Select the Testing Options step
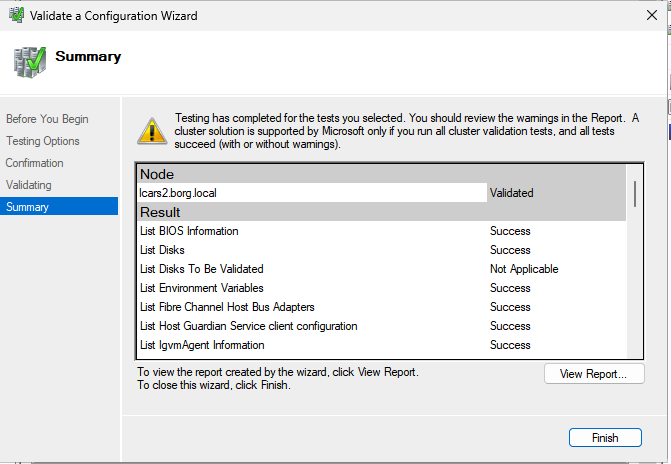This screenshot has width=671, height=464. click(x=43, y=141)
